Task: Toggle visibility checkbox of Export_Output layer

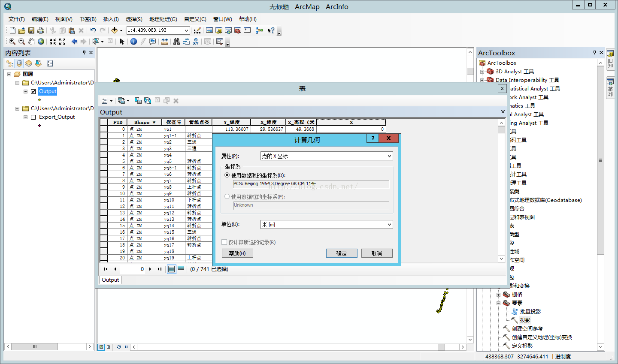Action: coord(33,117)
